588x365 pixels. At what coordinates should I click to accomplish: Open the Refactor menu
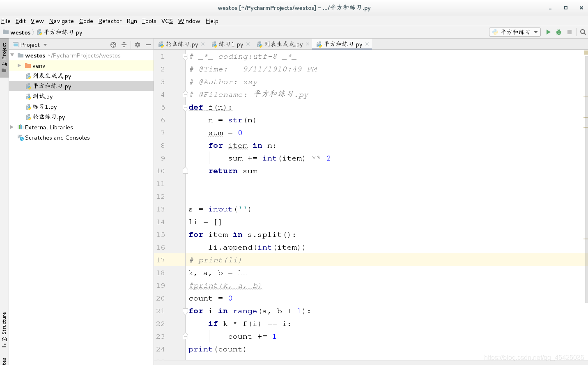tap(110, 21)
